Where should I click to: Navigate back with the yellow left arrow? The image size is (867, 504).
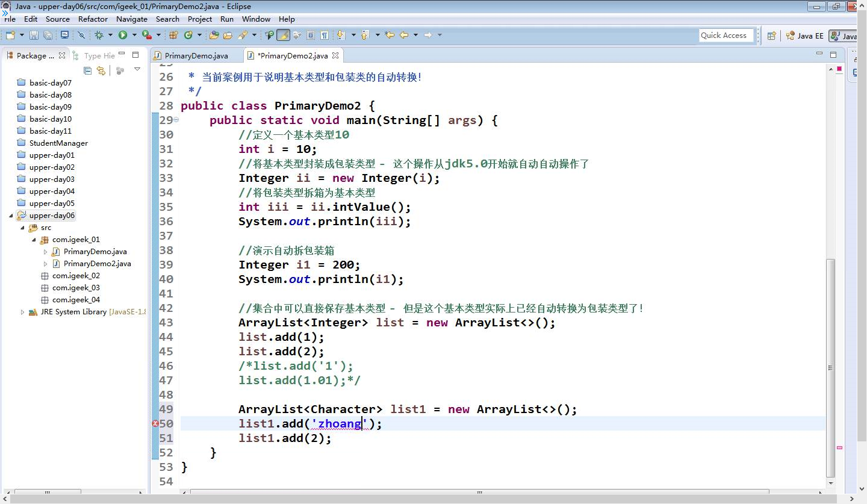point(404,35)
